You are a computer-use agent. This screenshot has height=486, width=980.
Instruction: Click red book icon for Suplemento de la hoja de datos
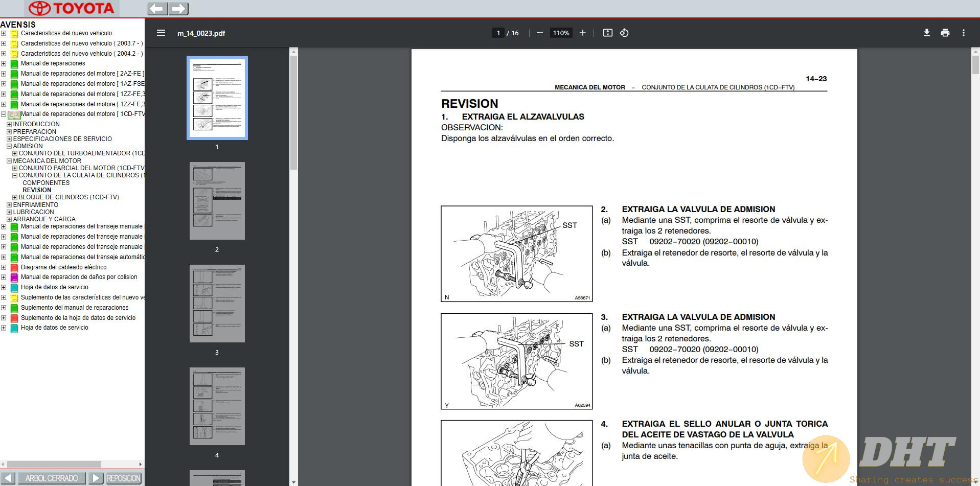14,318
